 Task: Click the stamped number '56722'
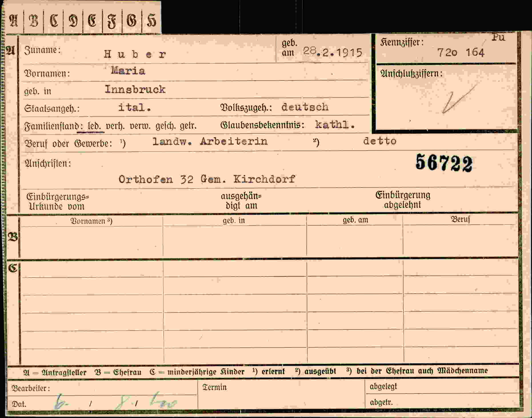point(444,163)
